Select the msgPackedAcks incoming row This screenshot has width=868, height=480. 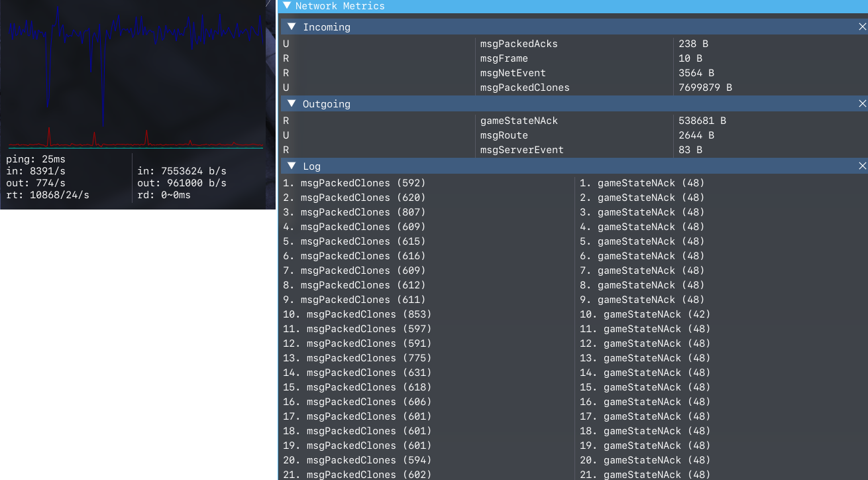tap(574, 44)
